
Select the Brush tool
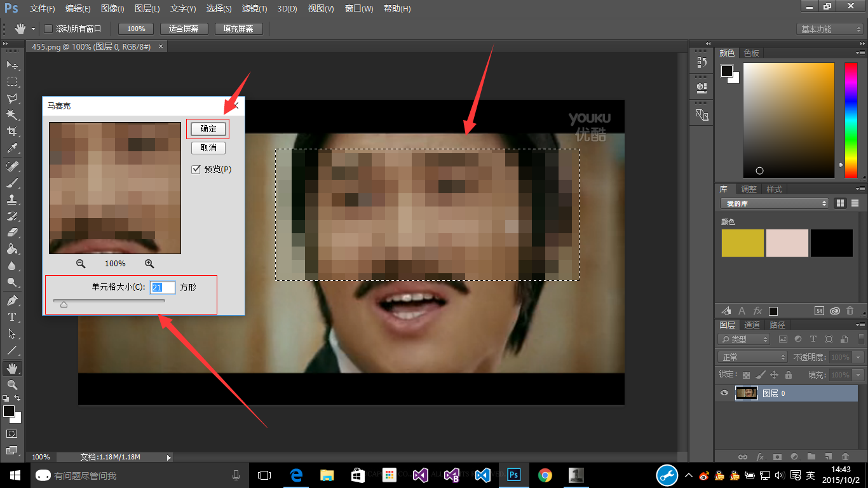tap(12, 183)
